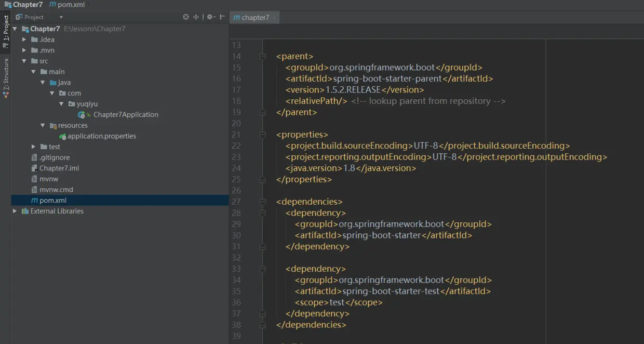Open the Chapter7Application class file
This screenshot has height=344, width=644.
tap(126, 114)
